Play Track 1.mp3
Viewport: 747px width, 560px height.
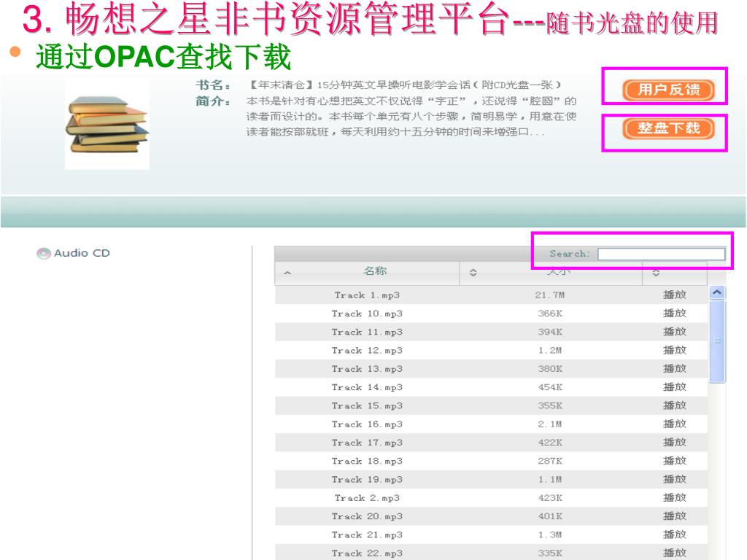[675, 295]
